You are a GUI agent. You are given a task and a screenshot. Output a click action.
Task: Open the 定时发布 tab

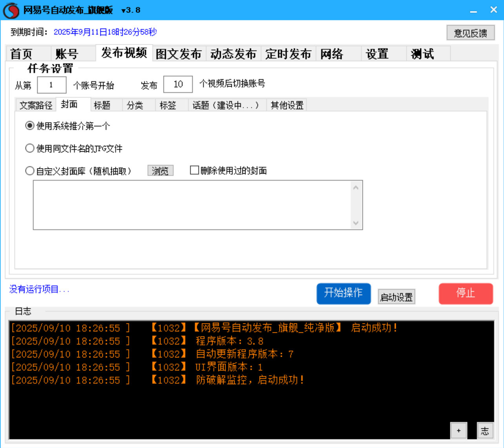(x=289, y=54)
